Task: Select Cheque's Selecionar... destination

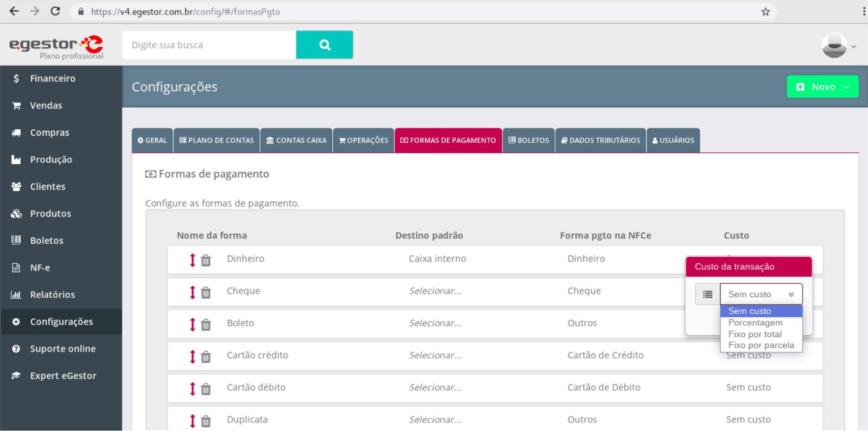Action: tap(435, 291)
